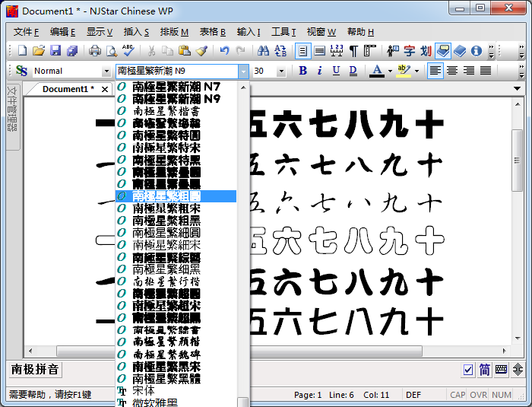532x407 pixels.
Task: Toggle the highlighted dictionary popup icon
Action: [443, 51]
